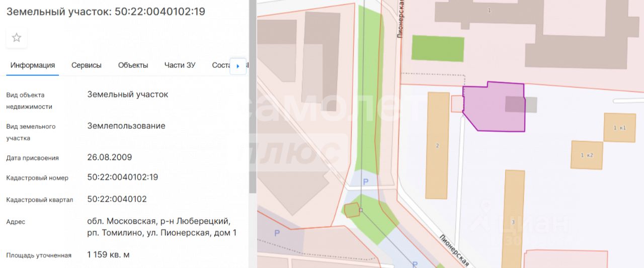Select the Объекты tab
Screen dimensions: 644x268
[133, 65]
